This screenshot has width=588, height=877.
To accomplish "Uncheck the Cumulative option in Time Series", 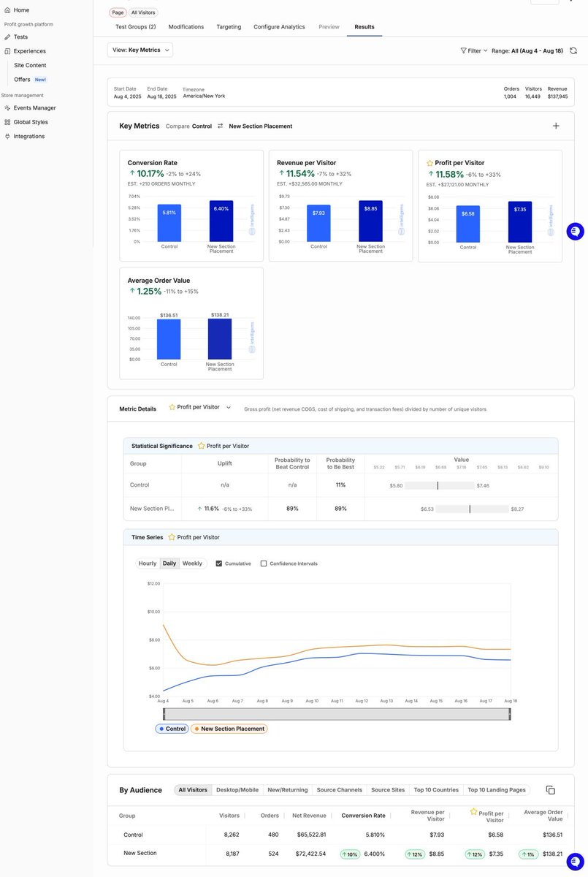I will click(221, 563).
